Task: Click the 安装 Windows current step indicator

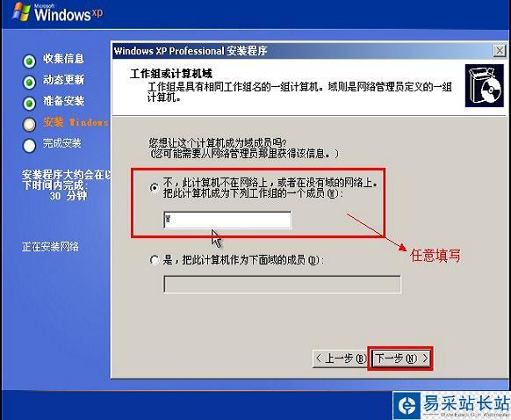Action: 29,124
